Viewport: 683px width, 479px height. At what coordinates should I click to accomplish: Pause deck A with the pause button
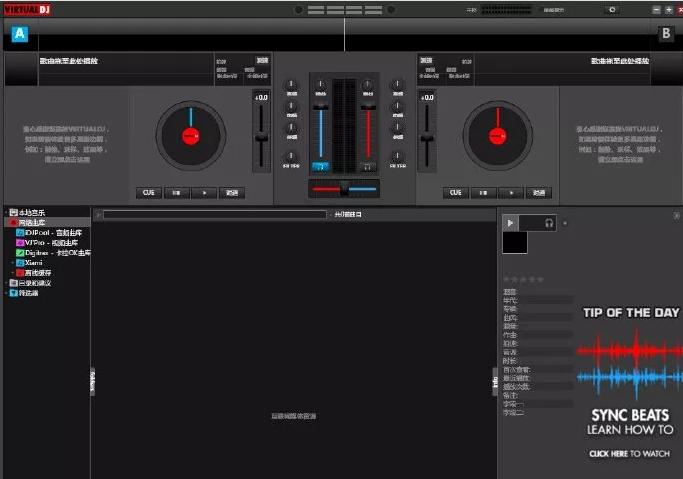(176, 193)
